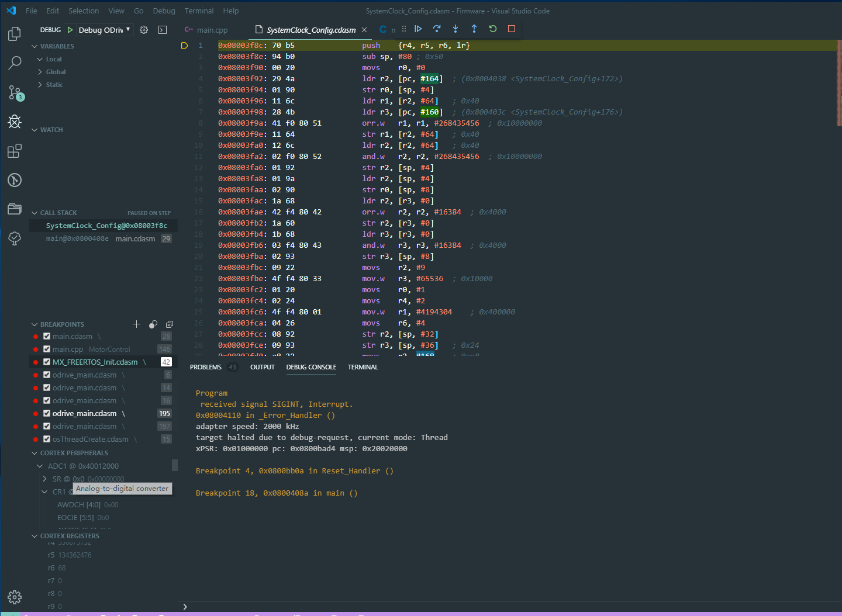Viewport: 842px width, 616px height.
Task: Open the Extensions view
Action: click(x=15, y=151)
